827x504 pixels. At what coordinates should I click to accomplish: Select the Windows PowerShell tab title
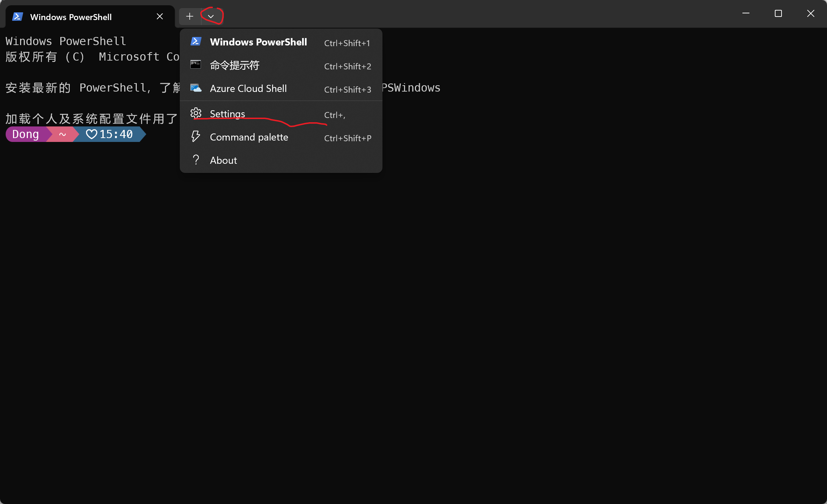click(x=71, y=17)
